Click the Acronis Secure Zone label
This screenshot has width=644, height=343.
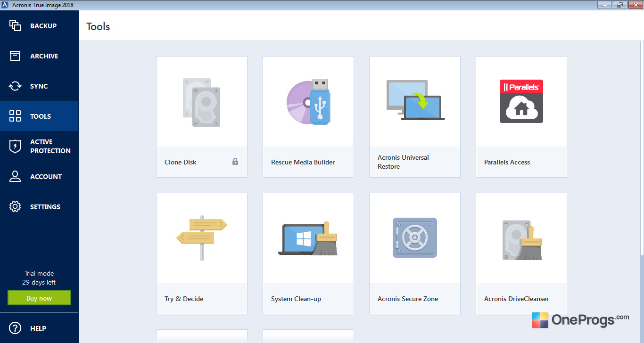click(x=408, y=299)
